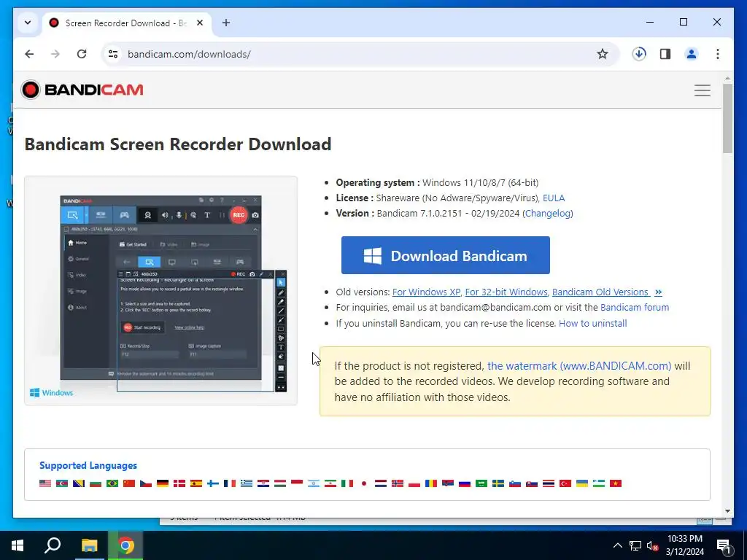Viewport: 747px width, 560px height.
Task: Open the hamburger navigation menu
Action: (x=703, y=90)
